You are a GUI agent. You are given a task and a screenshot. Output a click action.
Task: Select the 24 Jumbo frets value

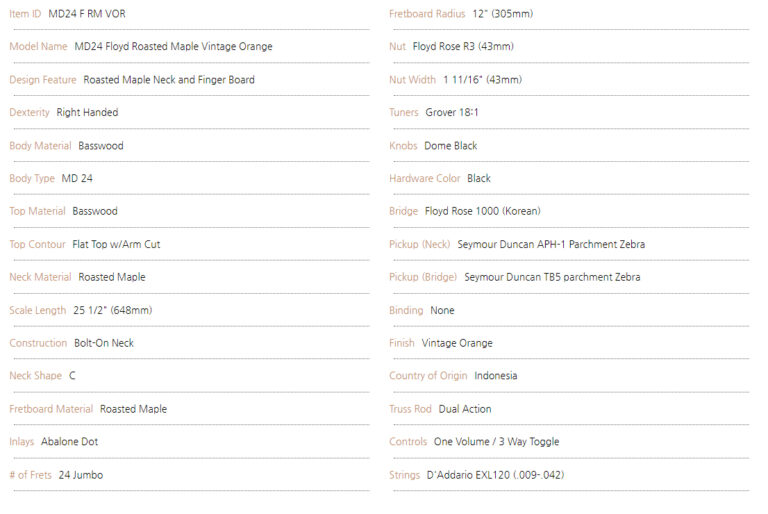point(81,475)
